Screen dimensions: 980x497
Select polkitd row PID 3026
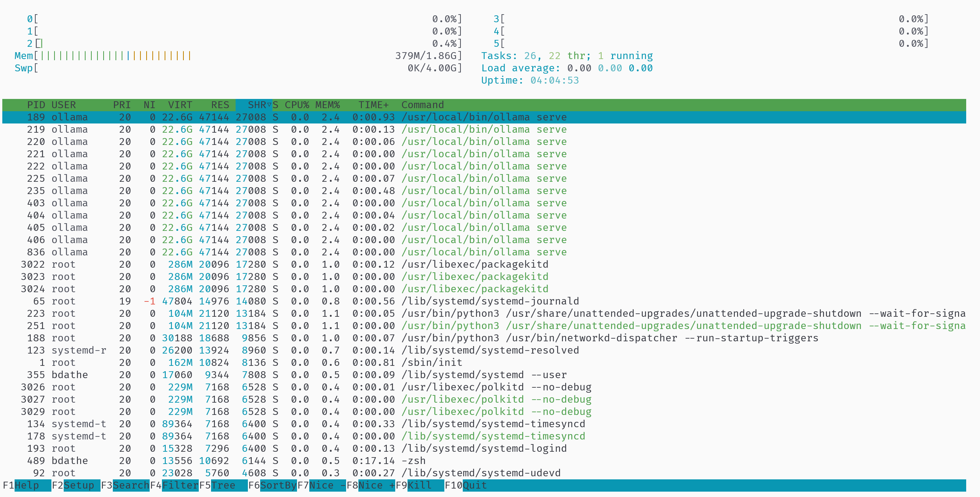click(484, 387)
